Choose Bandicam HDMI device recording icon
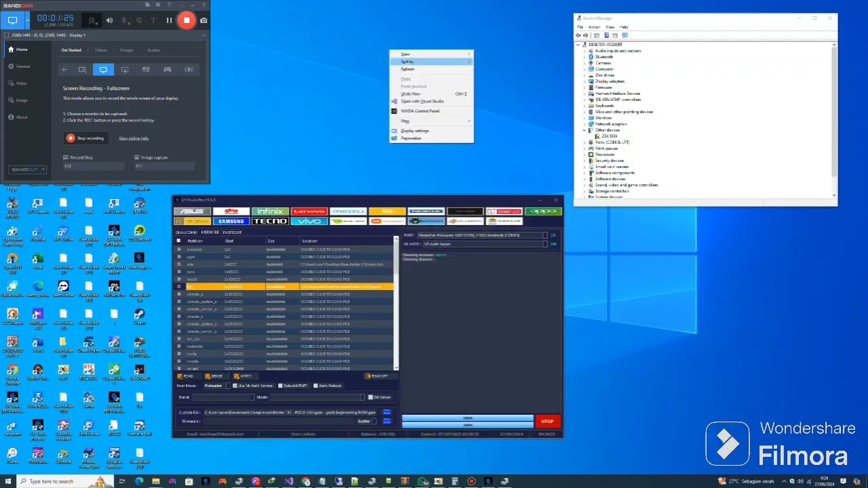This screenshot has width=868, height=488. click(146, 69)
